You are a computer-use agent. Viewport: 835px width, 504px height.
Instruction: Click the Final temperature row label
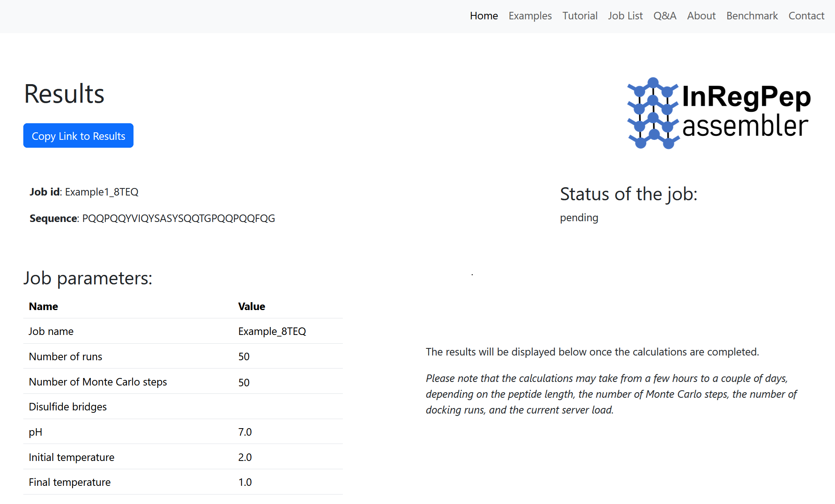click(70, 482)
